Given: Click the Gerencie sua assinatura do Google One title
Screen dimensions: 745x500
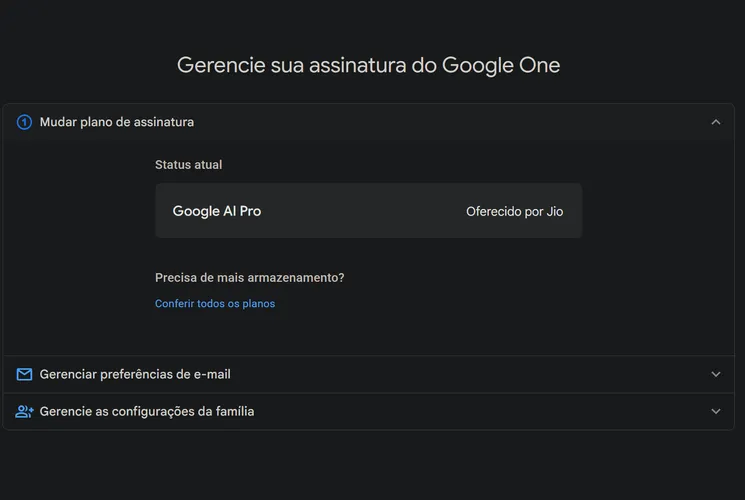Looking at the screenshot, I should 368,65.
